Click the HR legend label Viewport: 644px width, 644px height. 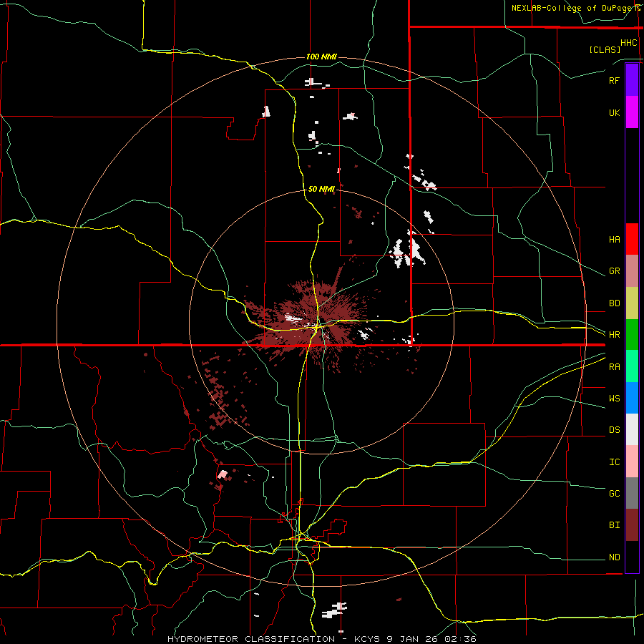tap(614, 335)
